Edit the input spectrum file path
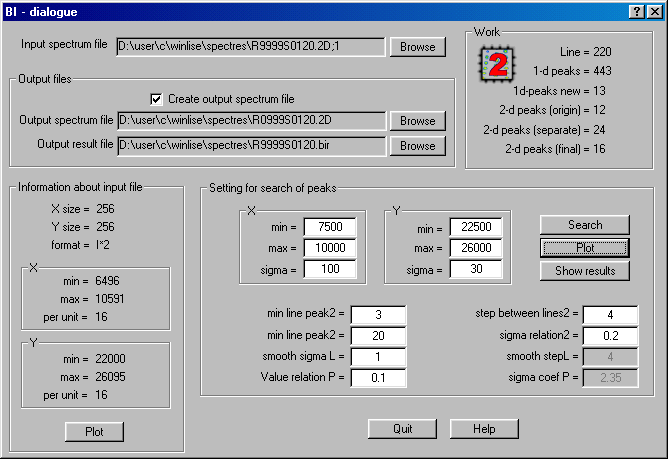Viewport: 668px width, 459px height. (x=250, y=47)
